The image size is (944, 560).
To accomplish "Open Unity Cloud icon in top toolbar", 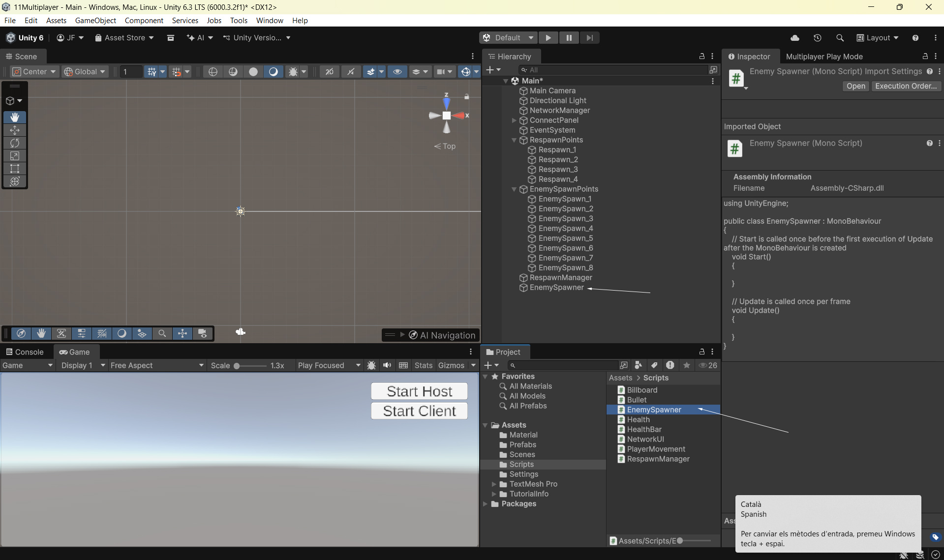I will tap(794, 38).
